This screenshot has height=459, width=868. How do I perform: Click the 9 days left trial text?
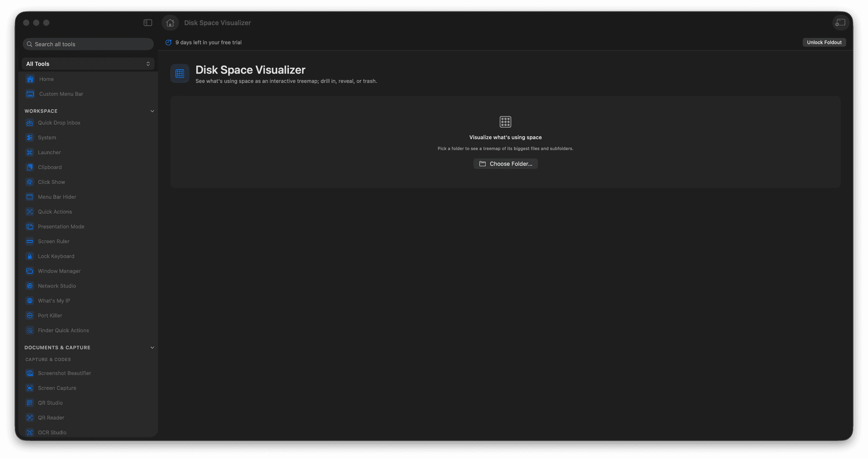coord(208,42)
